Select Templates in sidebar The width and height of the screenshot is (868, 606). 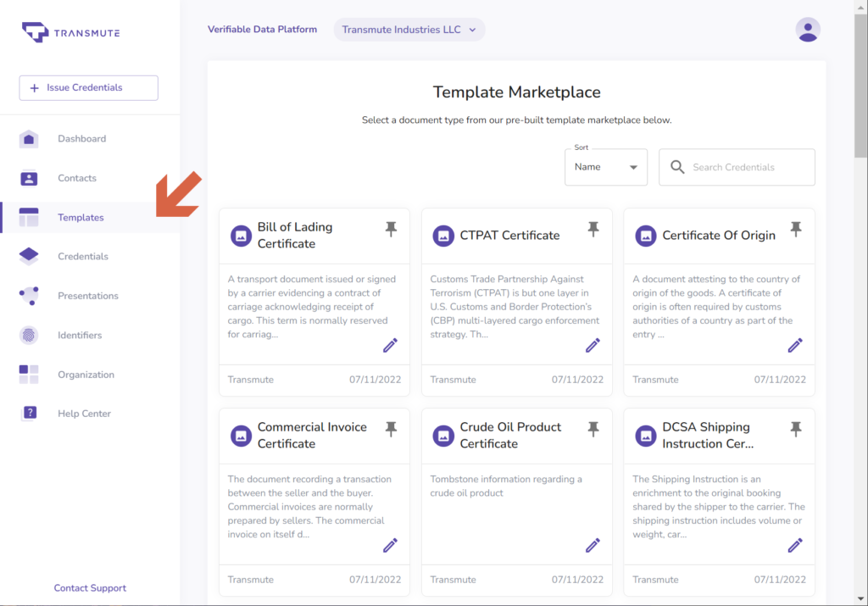click(81, 218)
